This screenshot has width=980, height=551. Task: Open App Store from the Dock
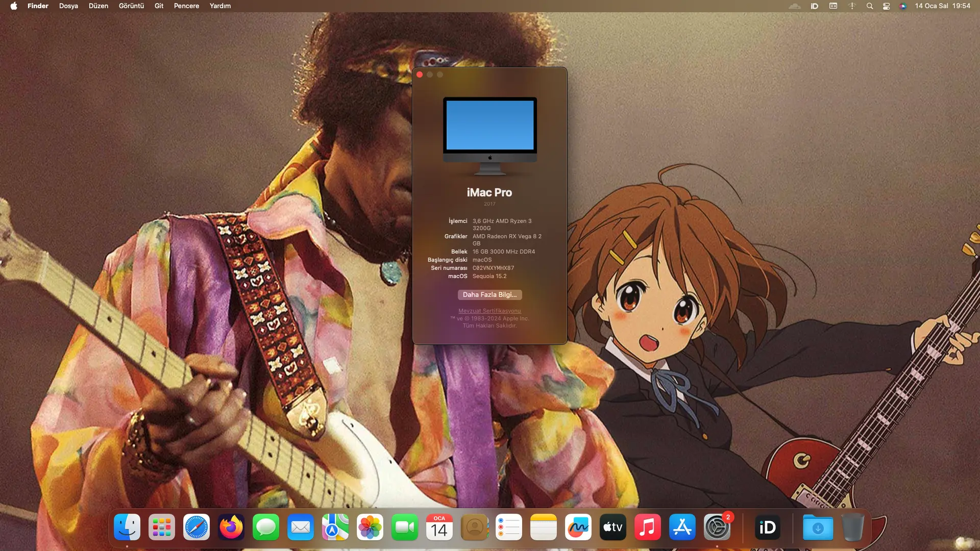pos(682,527)
